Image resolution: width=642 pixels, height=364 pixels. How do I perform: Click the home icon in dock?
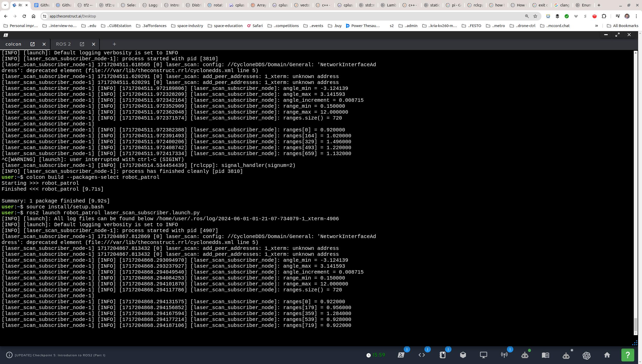point(607,355)
